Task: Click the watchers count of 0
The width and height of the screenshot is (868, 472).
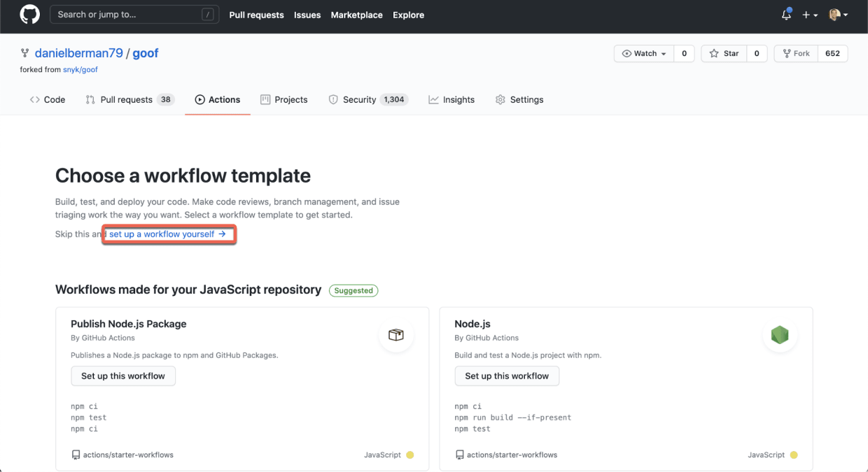Action: [684, 54]
